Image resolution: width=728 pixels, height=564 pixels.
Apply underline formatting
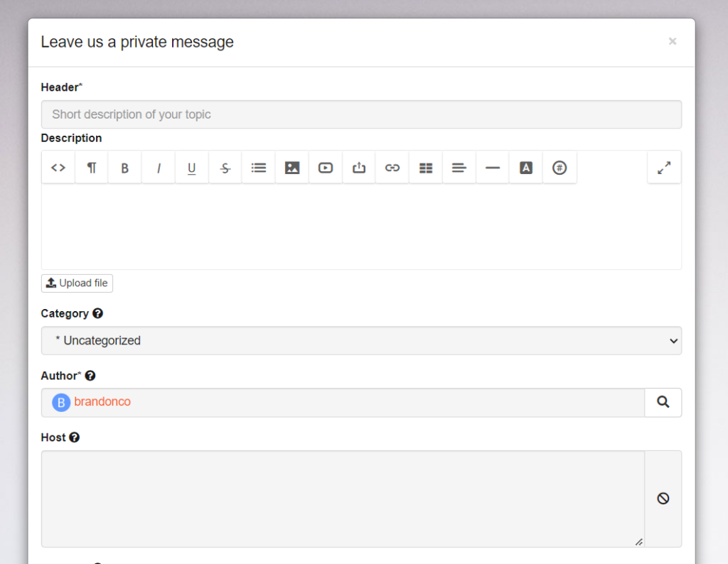coord(192,168)
